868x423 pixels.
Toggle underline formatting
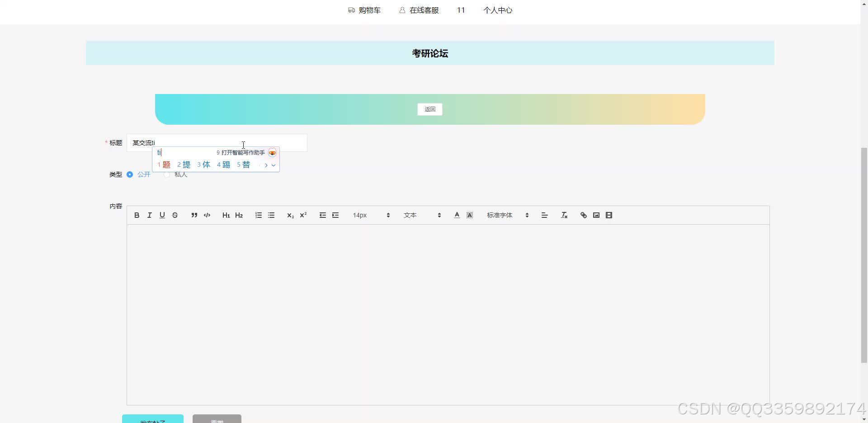pos(162,215)
